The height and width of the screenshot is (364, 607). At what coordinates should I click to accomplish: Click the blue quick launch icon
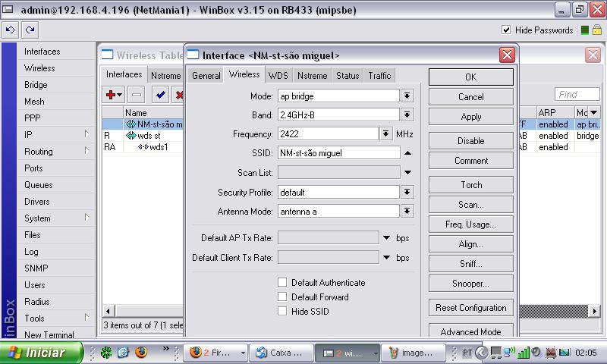pyautogui.click(x=123, y=353)
